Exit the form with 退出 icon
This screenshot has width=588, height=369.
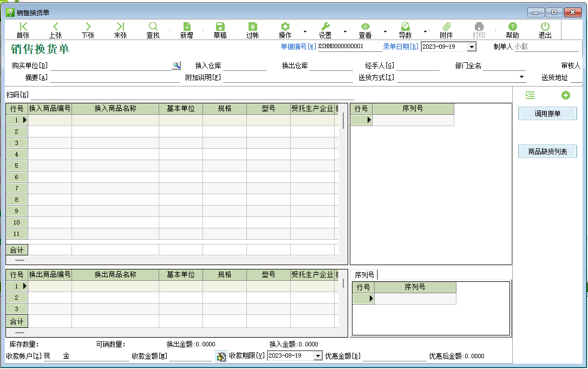[545, 30]
